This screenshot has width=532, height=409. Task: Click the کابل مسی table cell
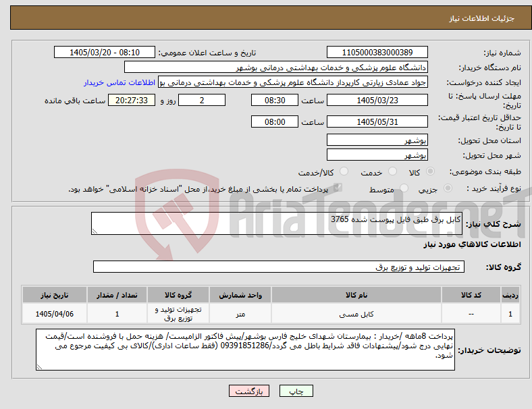(356, 314)
